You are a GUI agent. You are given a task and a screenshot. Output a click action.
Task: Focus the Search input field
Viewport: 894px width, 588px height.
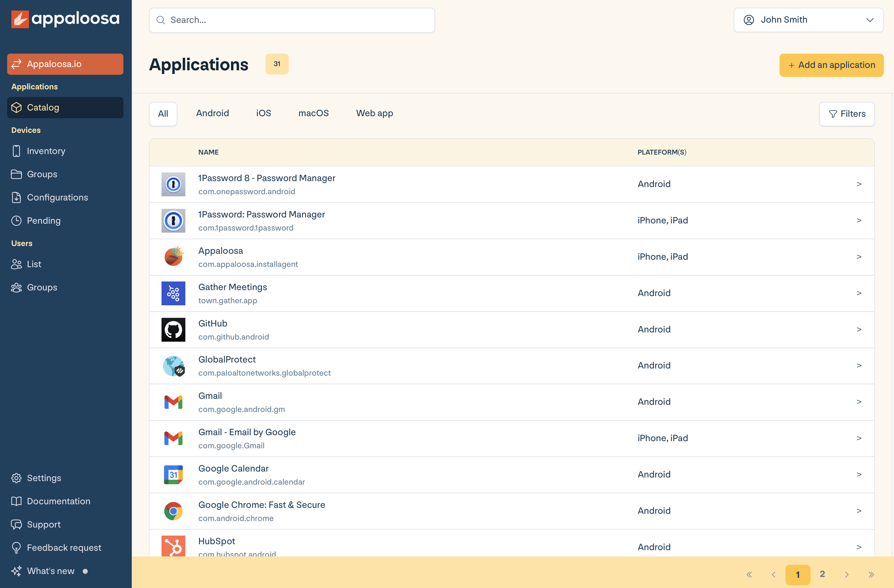click(x=292, y=20)
